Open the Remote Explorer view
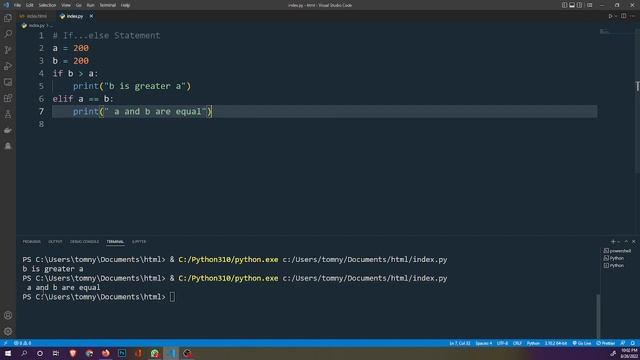 8,82
